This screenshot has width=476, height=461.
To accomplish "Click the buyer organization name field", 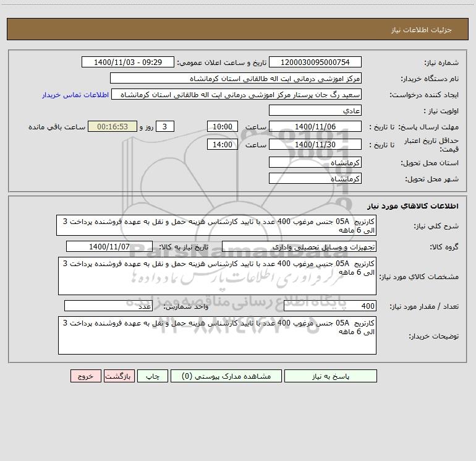I will pyautogui.click(x=236, y=78).
